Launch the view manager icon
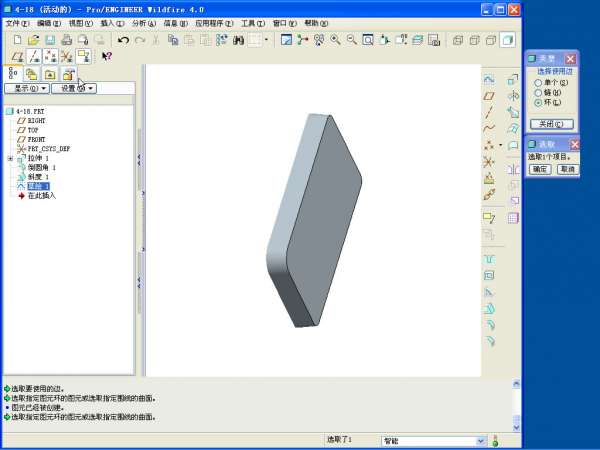 (434, 39)
